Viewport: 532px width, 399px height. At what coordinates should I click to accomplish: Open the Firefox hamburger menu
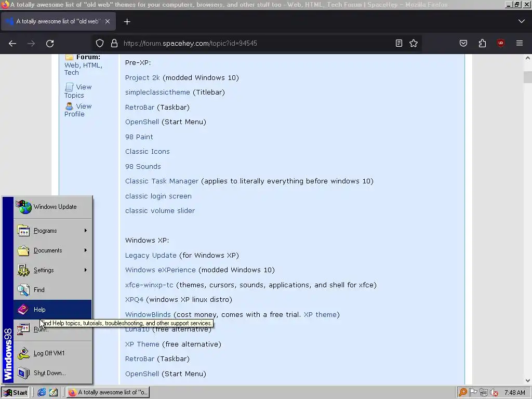pos(520,43)
